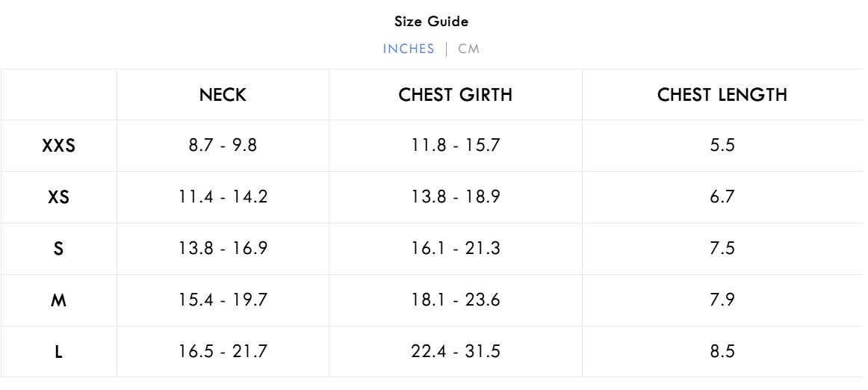868x390 pixels.
Task: Select the XXS size row label
Action: (59, 146)
